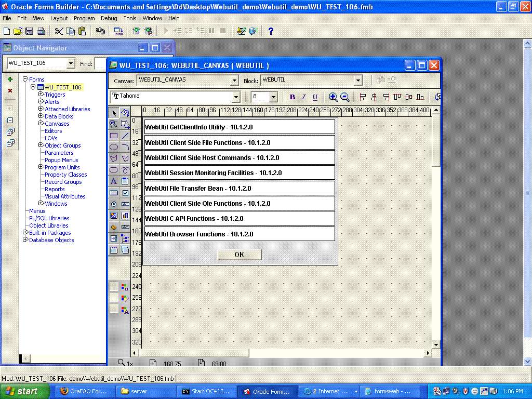Print using the printer toolbar icon
532x399 pixels.
click(x=41, y=31)
